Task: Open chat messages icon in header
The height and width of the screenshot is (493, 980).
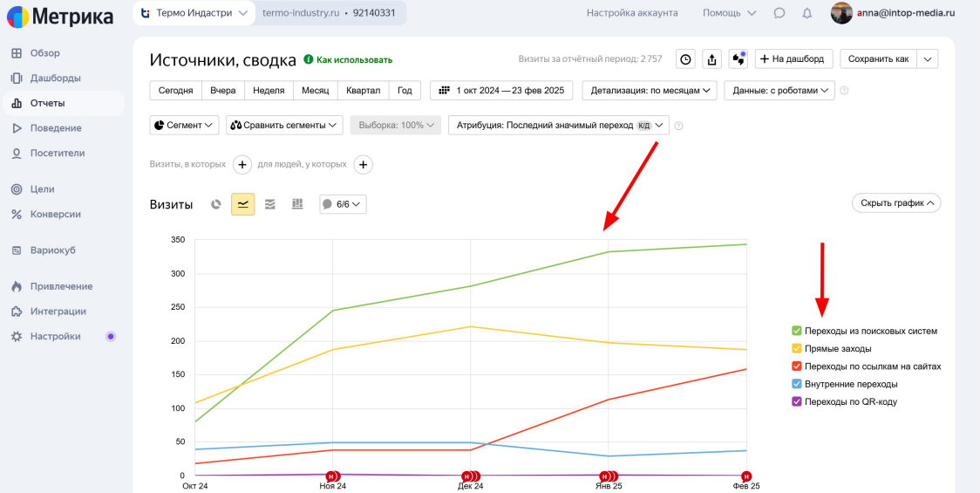Action: [779, 13]
